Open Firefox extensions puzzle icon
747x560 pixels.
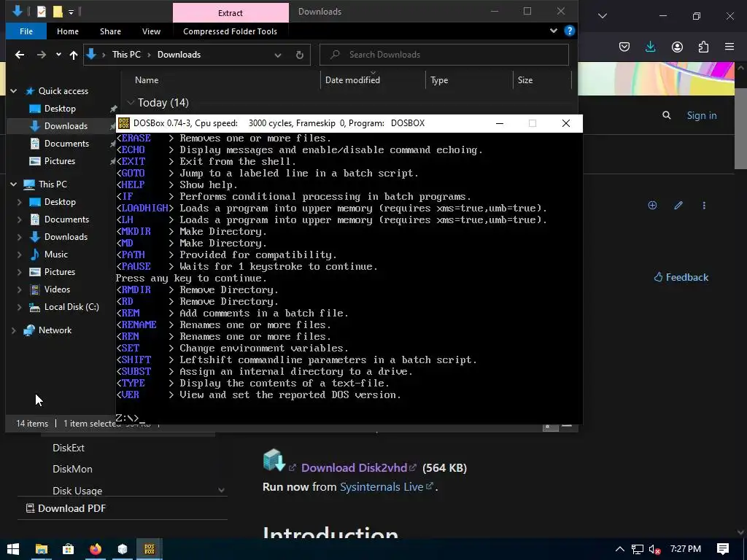point(703,47)
